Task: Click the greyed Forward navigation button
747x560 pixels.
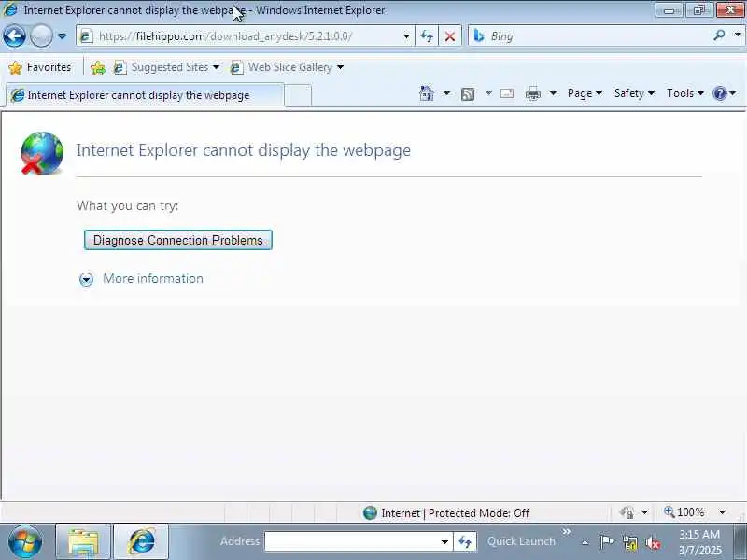Action: point(41,35)
